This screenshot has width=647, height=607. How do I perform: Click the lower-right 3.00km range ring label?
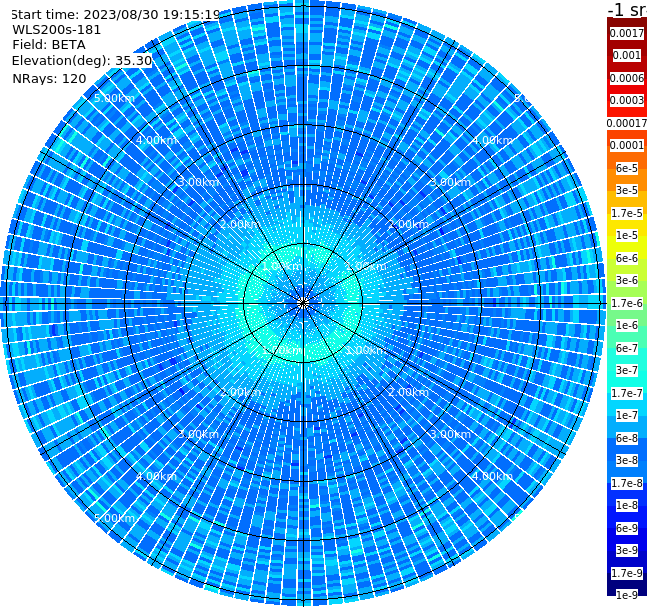click(451, 434)
